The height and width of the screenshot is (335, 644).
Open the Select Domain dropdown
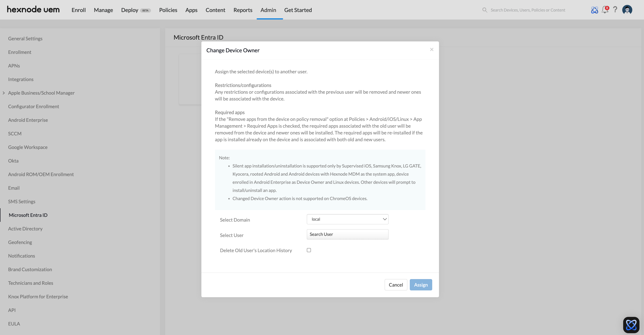pos(348,219)
